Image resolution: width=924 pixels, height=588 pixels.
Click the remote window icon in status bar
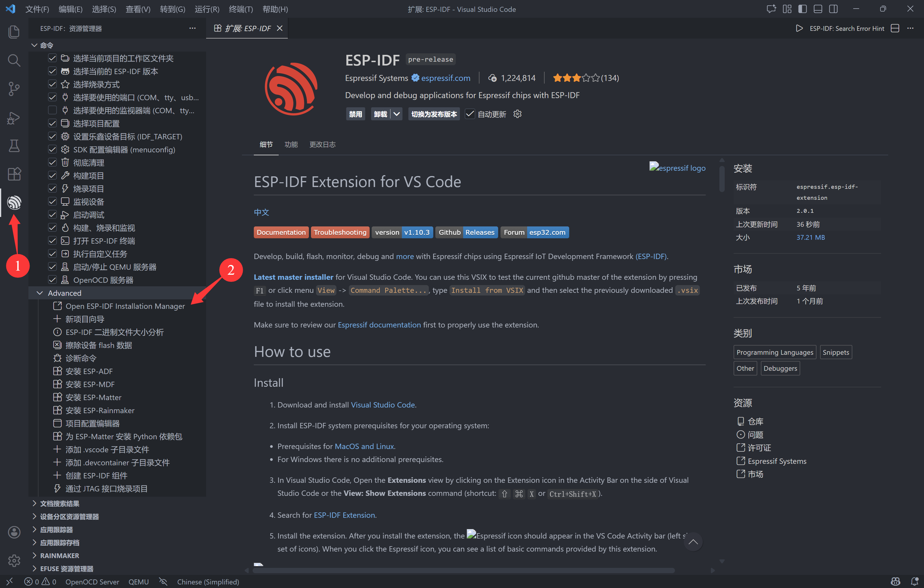point(9,581)
